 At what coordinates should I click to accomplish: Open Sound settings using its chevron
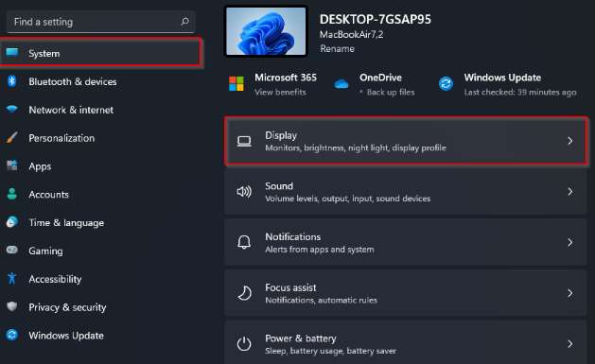click(x=570, y=192)
